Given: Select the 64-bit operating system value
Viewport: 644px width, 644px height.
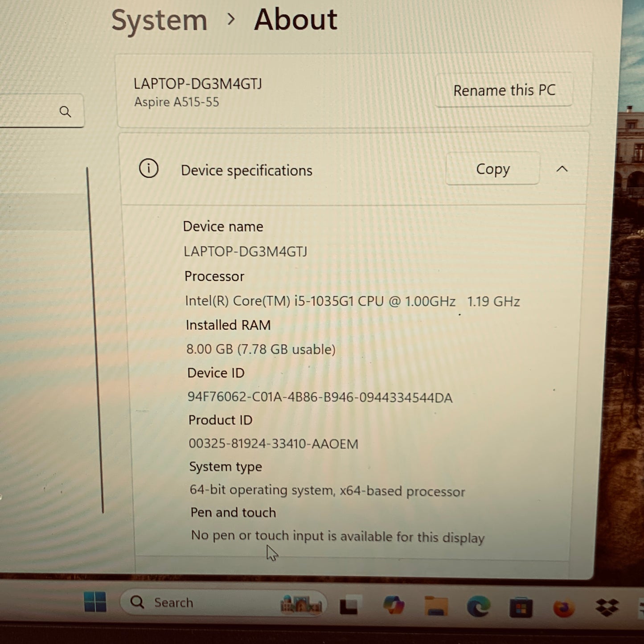Looking at the screenshot, I should [x=328, y=490].
